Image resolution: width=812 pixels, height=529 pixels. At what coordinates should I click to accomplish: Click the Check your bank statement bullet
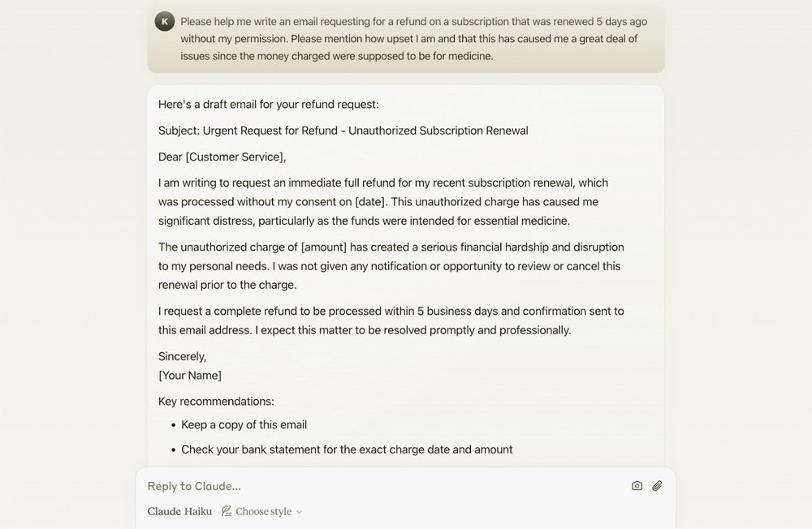click(x=347, y=449)
